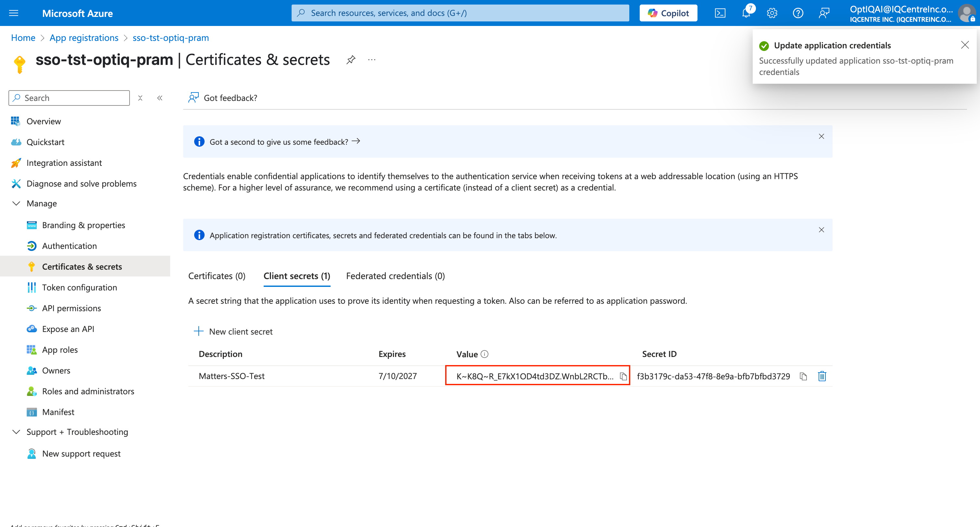Viewport: 980px width, 527px height.
Task: Follow the feedback banner arrow link
Action: (x=356, y=141)
